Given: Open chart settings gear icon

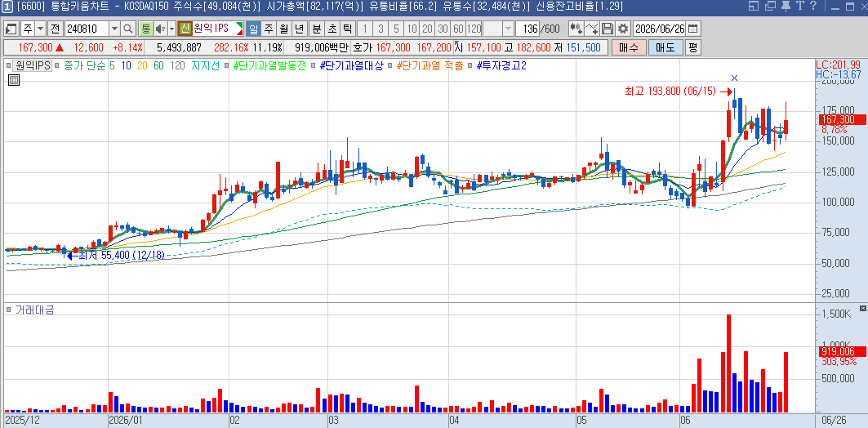Looking at the screenshot, I should (623, 29).
